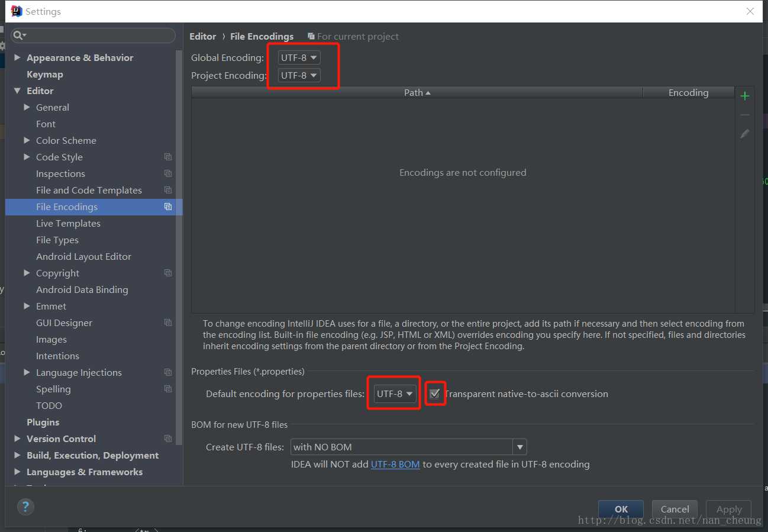Open Intentions settings page
Image resolution: width=768 pixels, height=532 pixels.
click(57, 356)
